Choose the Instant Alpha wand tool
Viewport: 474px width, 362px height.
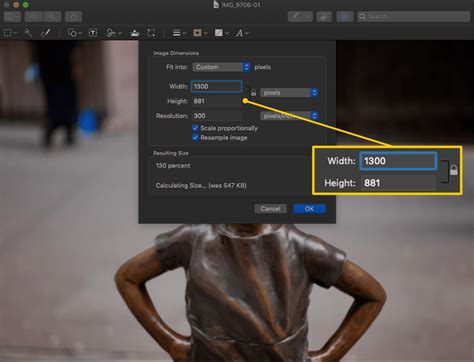tap(28, 33)
